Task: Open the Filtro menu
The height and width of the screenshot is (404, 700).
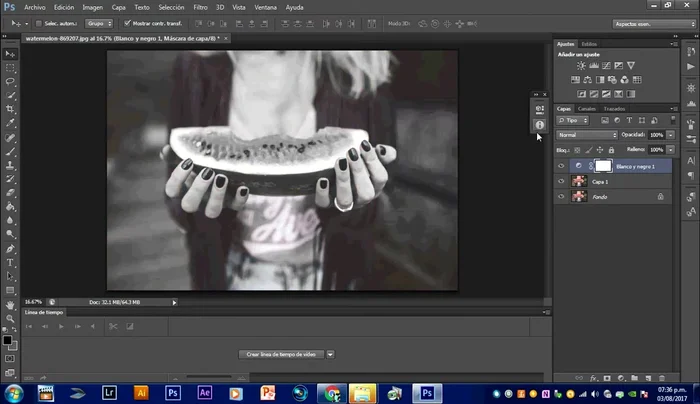Action: [x=203, y=7]
